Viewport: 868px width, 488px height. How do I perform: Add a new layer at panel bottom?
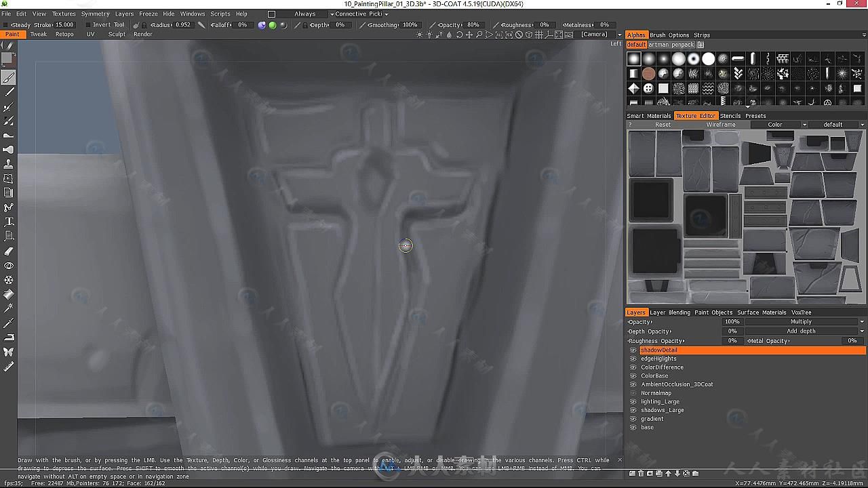[x=632, y=473]
